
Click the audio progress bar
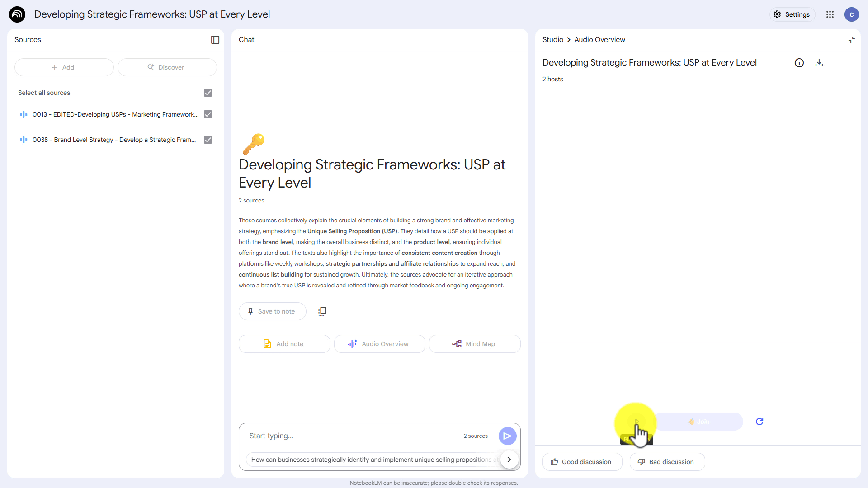pos(698,343)
